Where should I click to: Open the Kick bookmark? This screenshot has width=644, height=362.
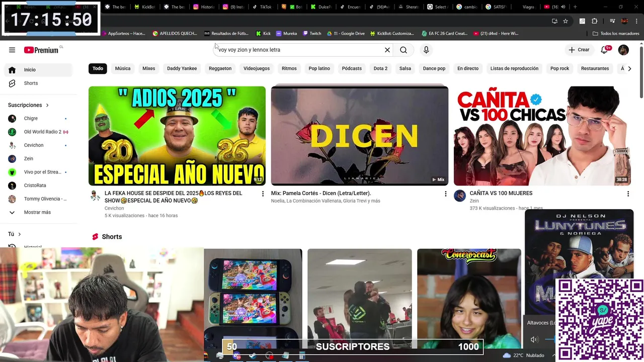[263, 34]
